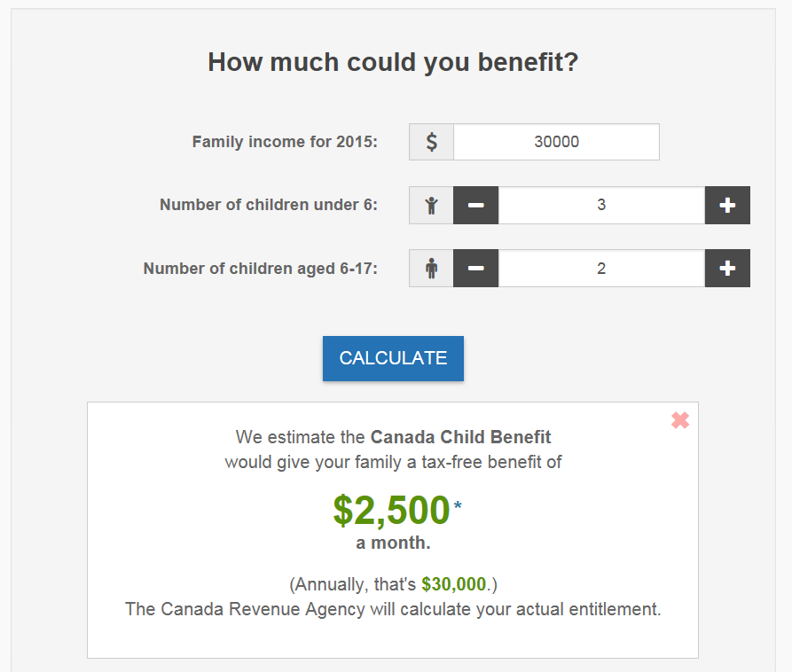This screenshot has height=672, width=792.
Task: Click the dollar sign icon beside income
Action: coord(431,142)
